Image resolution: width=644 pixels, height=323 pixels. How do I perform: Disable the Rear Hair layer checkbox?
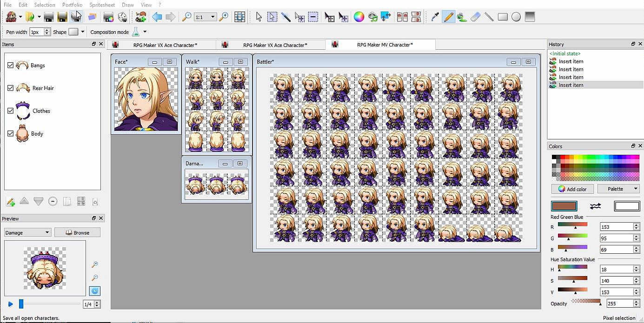coord(11,88)
